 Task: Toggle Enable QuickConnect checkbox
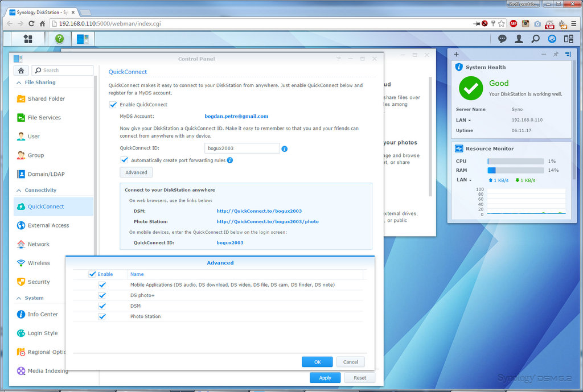(113, 105)
